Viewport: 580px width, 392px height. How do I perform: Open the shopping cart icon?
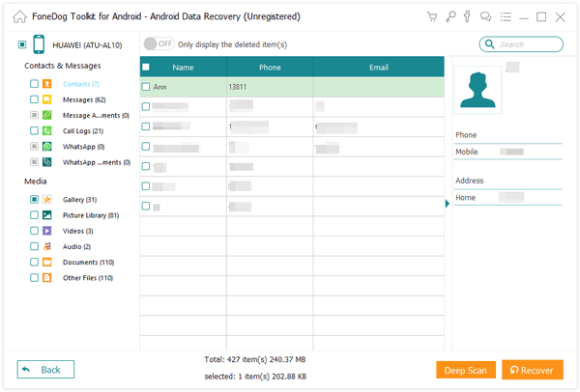[432, 16]
